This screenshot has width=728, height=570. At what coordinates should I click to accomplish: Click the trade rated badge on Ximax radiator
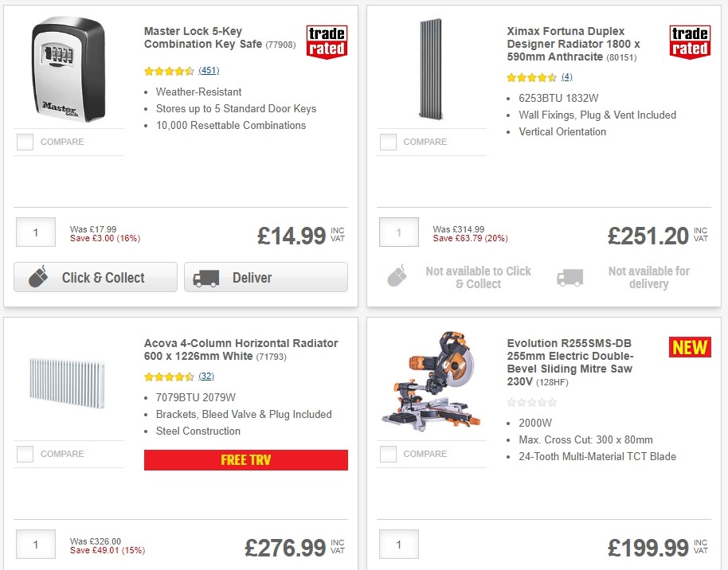pos(690,41)
